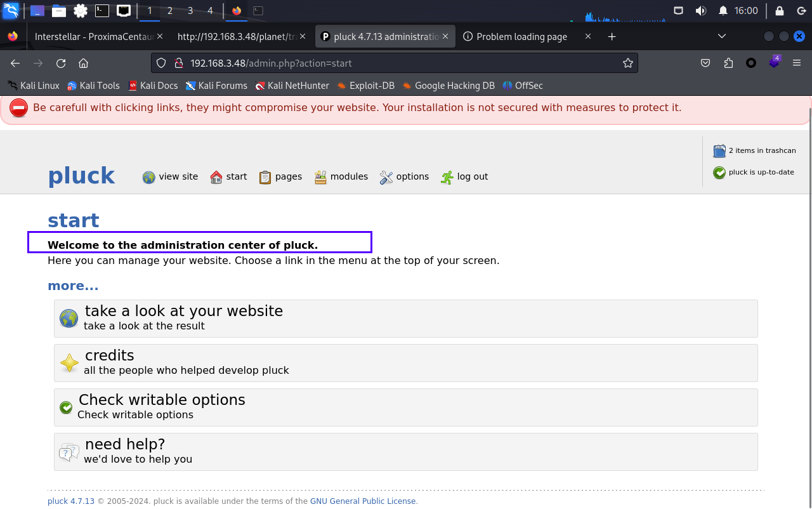Open a new browser tab
Screen dimensions: 812x509
(612, 37)
